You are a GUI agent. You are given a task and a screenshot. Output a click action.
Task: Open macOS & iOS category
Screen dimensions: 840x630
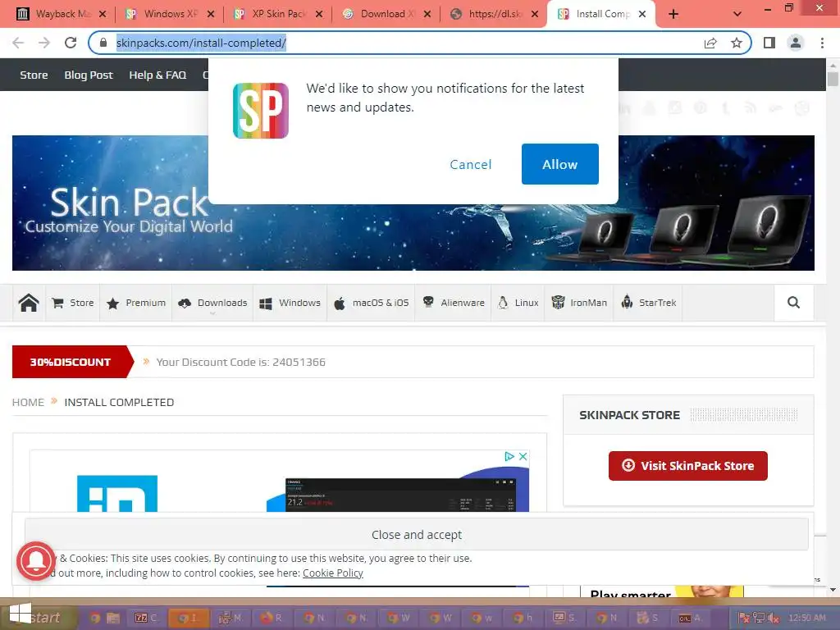[372, 303]
